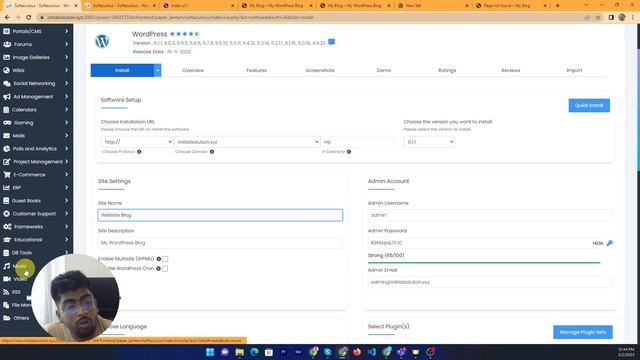Focus the Site Name input field
This screenshot has height=360, width=640.
click(220, 215)
